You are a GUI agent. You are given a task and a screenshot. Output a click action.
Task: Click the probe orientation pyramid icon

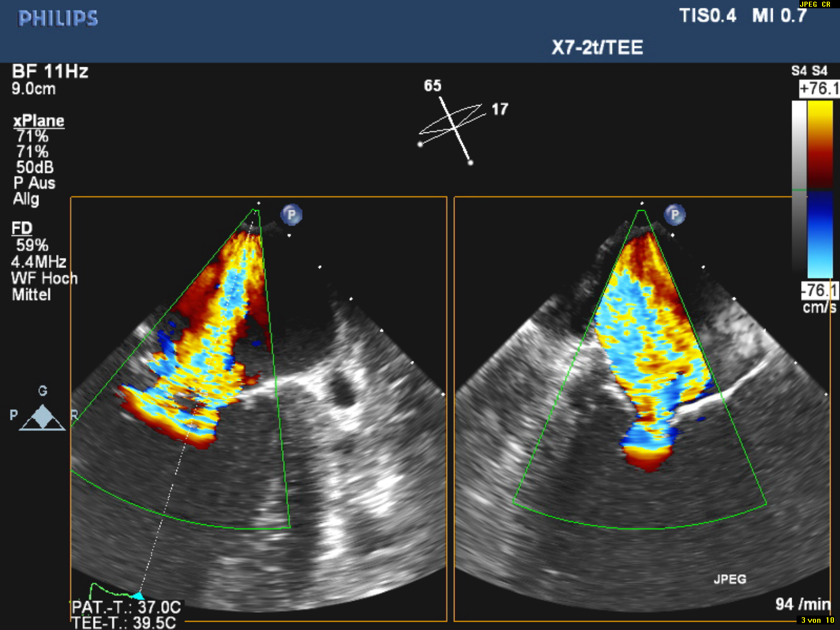[43, 418]
